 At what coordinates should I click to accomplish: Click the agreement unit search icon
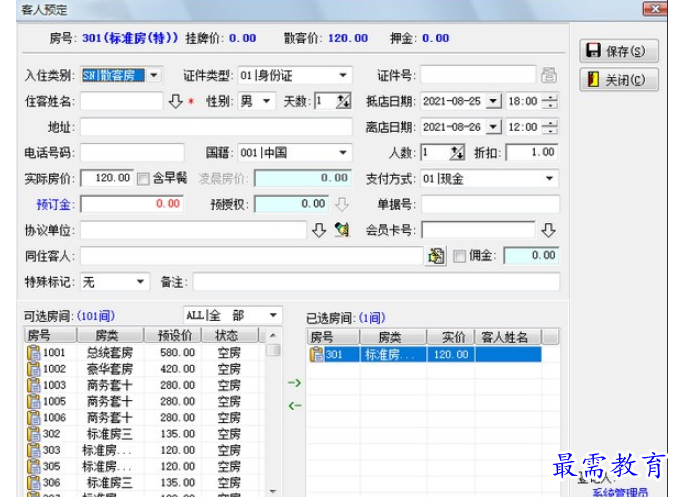coord(341,230)
